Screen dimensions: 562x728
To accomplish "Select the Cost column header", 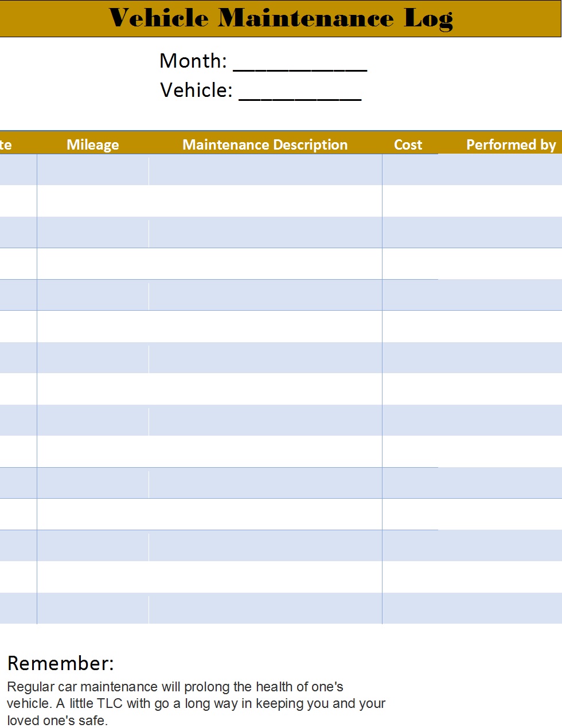I will click(x=408, y=144).
